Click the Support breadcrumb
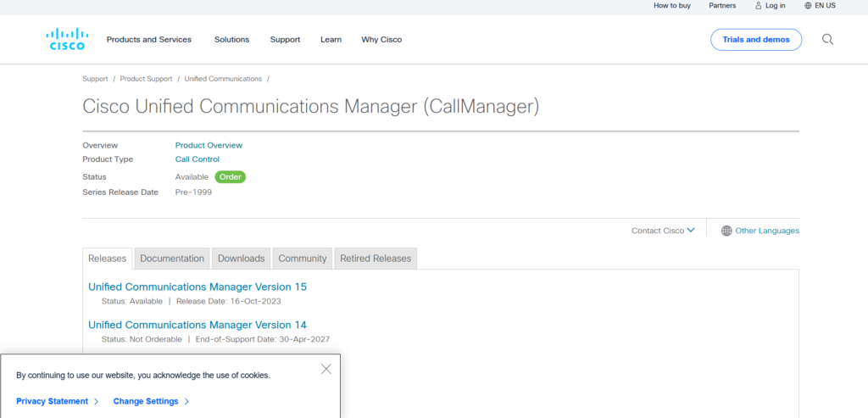The height and width of the screenshot is (418, 868). click(x=95, y=79)
